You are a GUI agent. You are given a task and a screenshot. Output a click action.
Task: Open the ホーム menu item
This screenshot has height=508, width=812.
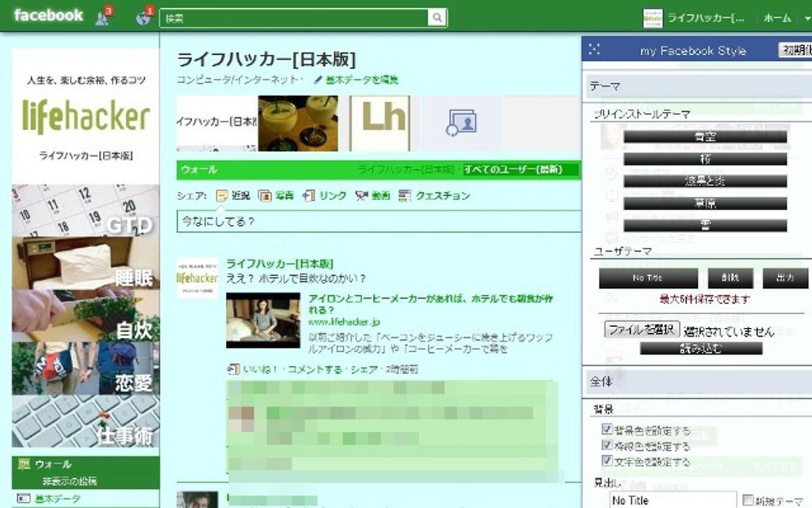pos(777,18)
